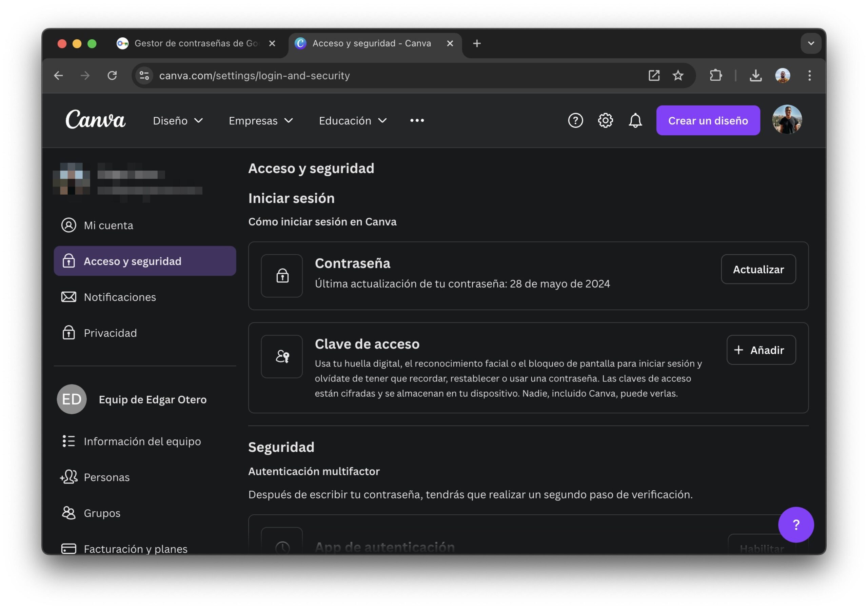Screen dimensions: 868x610
Task: Open Facturación y planes
Action: coord(145,549)
